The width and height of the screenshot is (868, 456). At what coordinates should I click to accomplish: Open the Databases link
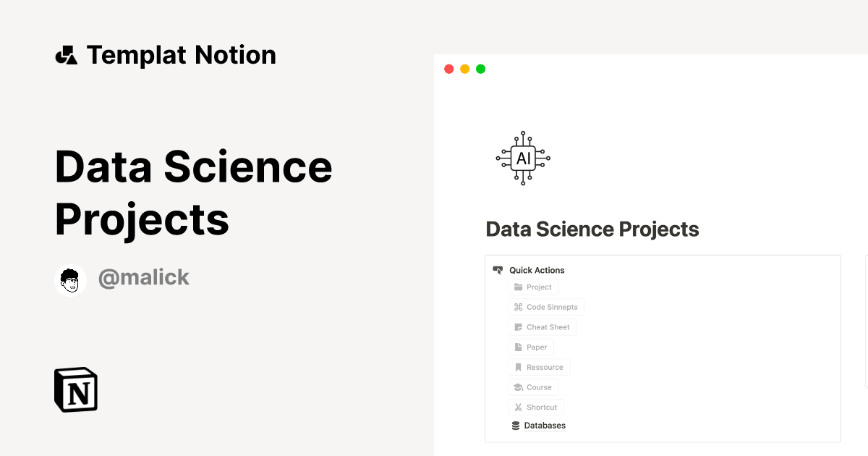coord(544,425)
